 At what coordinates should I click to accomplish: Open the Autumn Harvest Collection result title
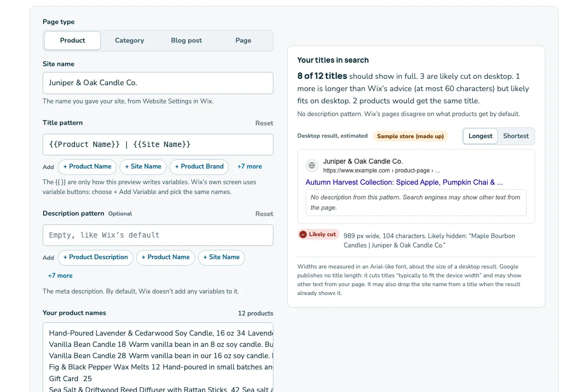404,182
